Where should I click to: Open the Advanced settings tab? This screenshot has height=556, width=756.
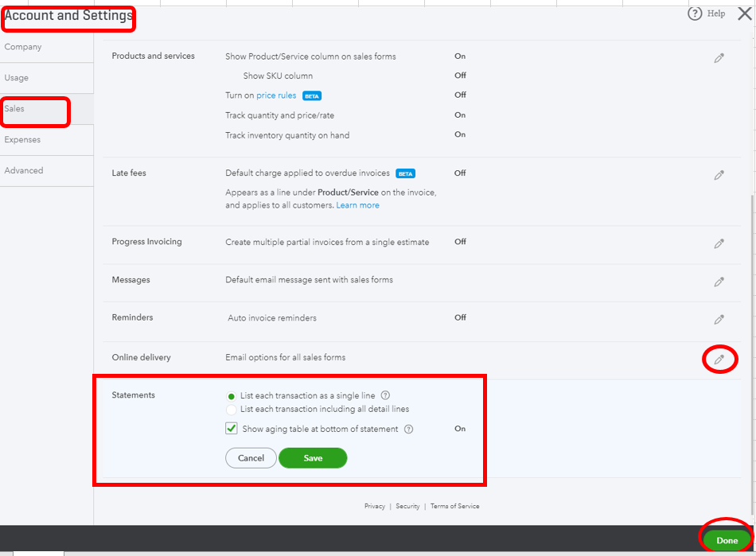pyautogui.click(x=47, y=170)
